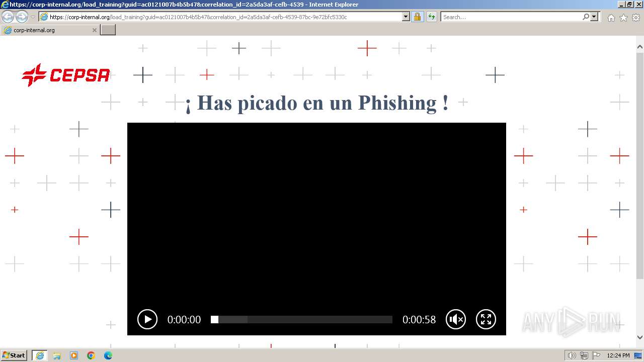Screen dimensions: 644x362
Task: Click the Show Desktop tray icon
Action: pos(637,355)
